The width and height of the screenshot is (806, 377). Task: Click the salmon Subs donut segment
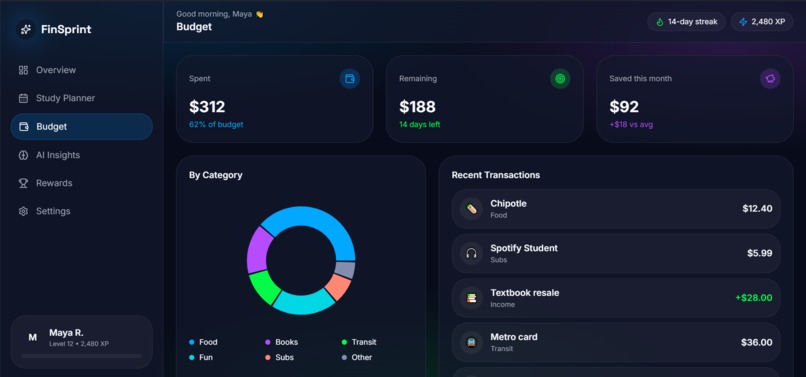coord(339,287)
